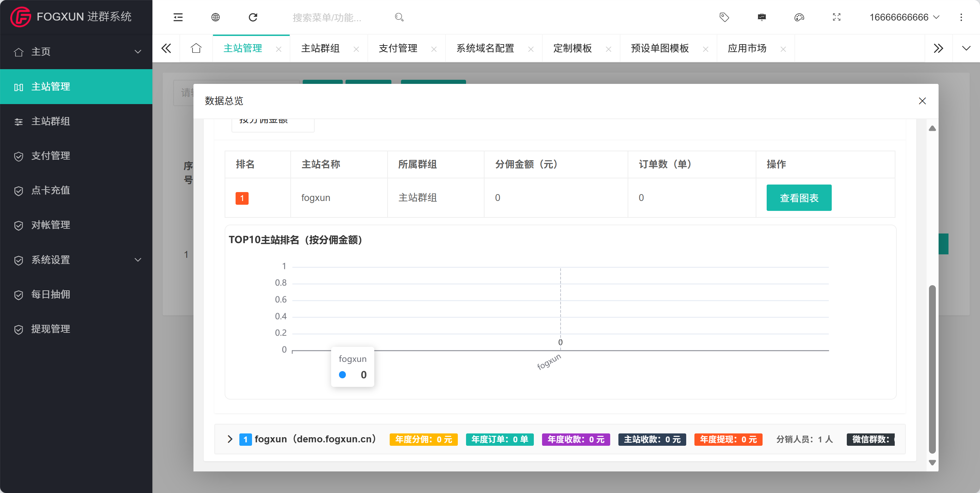Open 提现管理 sidebar item
980x493 pixels.
(x=76, y=329)
